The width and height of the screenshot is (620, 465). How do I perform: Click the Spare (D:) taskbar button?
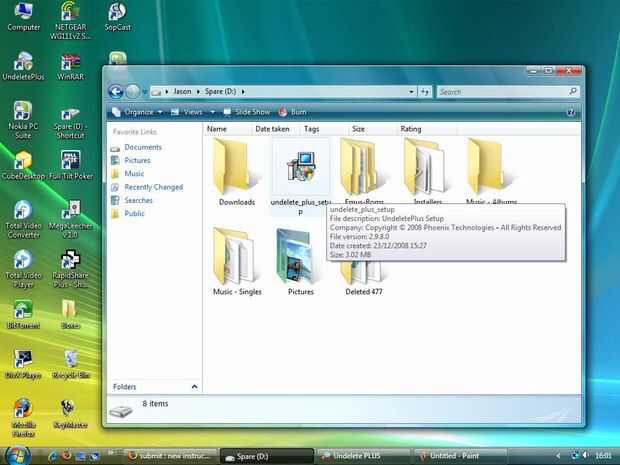(x=267, y=456)
